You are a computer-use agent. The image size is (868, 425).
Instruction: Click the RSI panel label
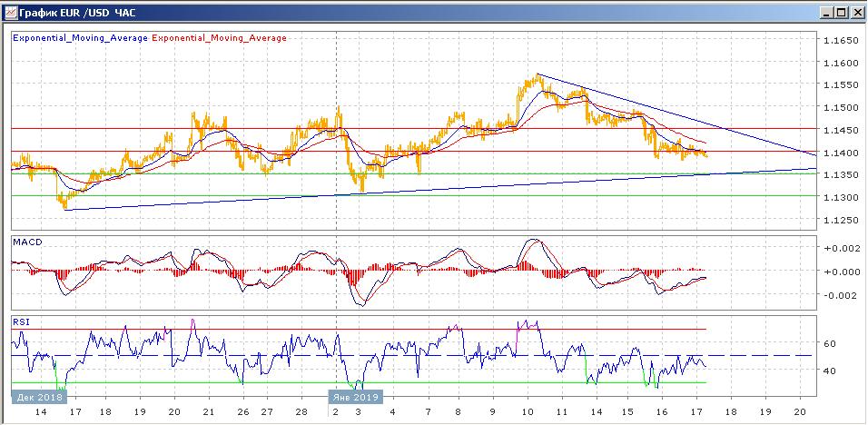point(20,322)
